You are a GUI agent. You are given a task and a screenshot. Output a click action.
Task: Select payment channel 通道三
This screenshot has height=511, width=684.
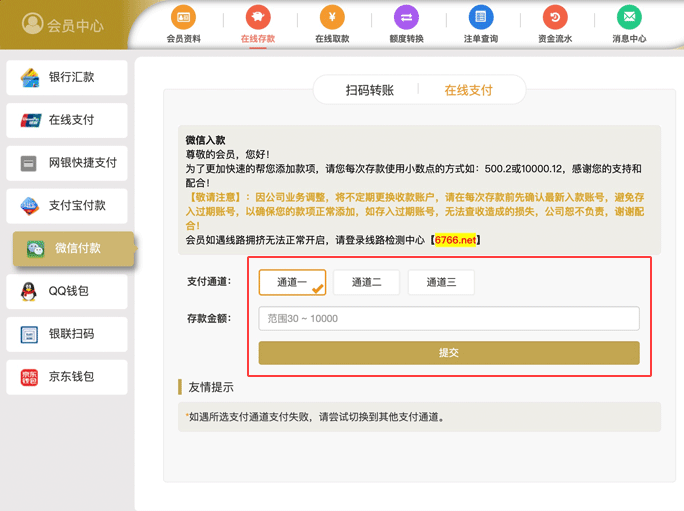441,282
